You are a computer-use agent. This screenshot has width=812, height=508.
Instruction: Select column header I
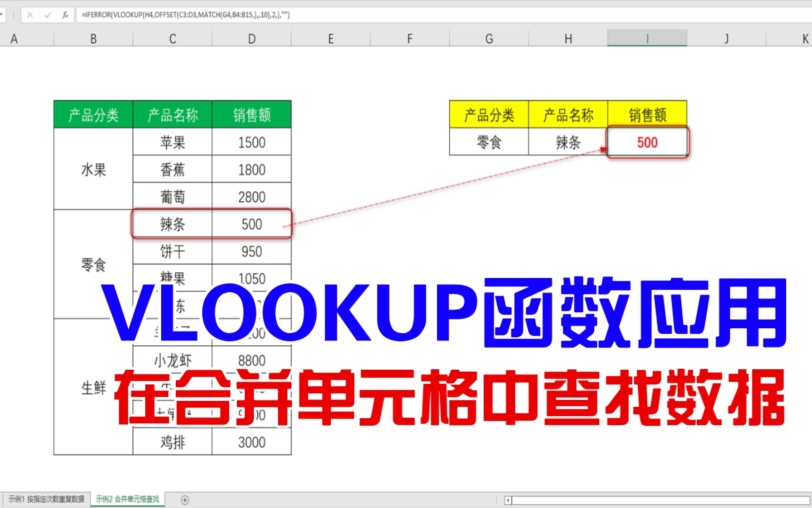pos(648,38)
